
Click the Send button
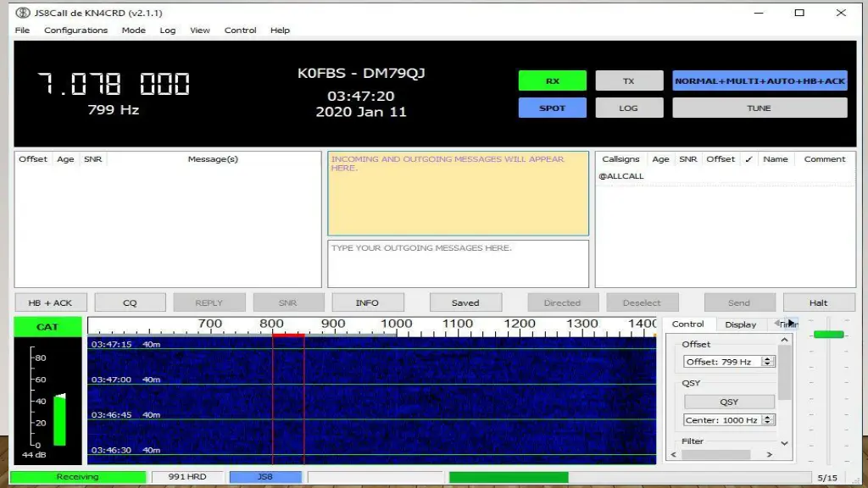click(739, 302)
